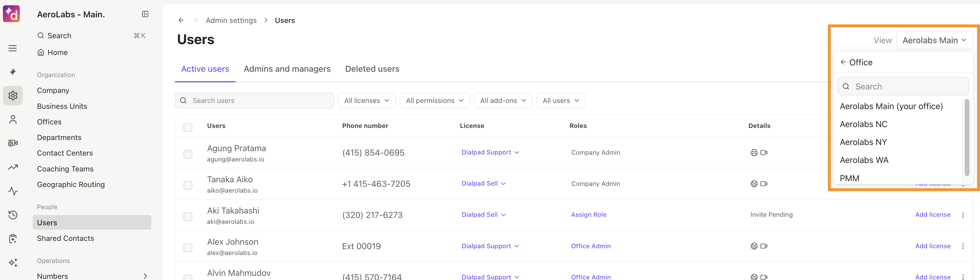Collapse sidebar with the panel icon
The height and width of the screenshot is (280, 980).
145,14
